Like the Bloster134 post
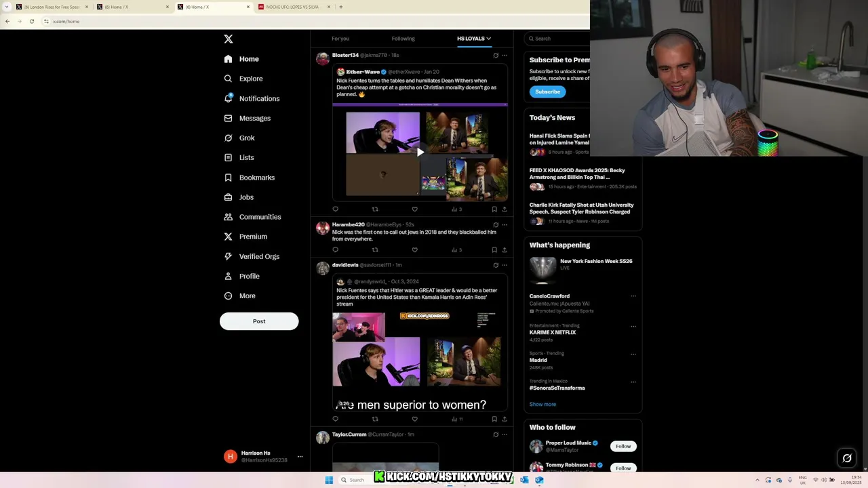868x488 pixels. click(x=415, y=209)
